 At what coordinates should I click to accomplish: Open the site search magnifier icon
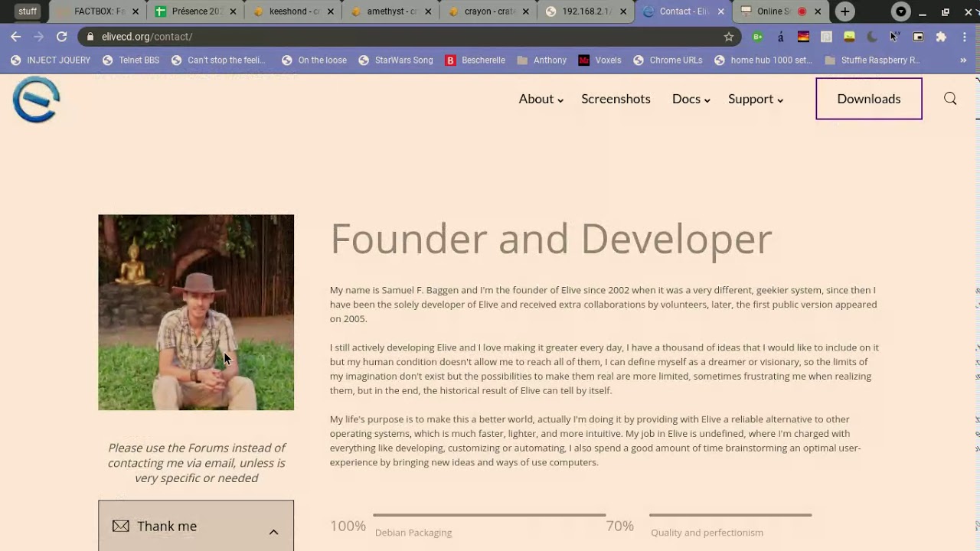[950, 99]
